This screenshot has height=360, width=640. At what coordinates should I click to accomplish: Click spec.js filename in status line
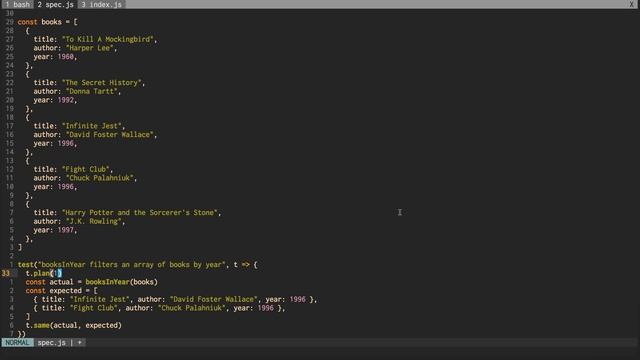point(51,342)
